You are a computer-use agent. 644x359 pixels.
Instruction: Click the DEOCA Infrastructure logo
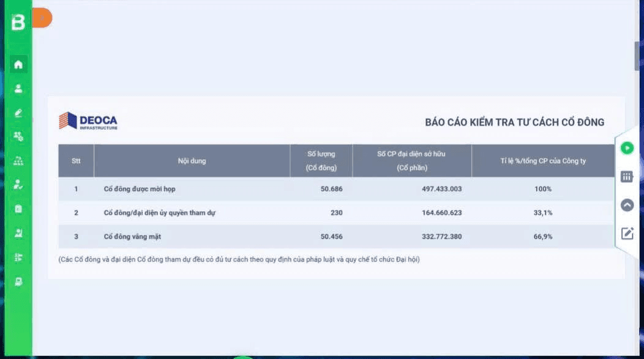88,120
